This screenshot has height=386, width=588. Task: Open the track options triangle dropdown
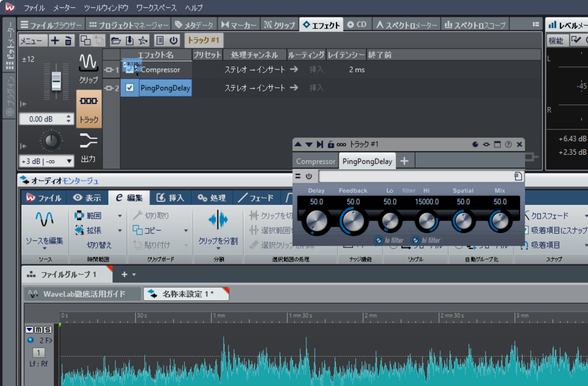(29, 329)
